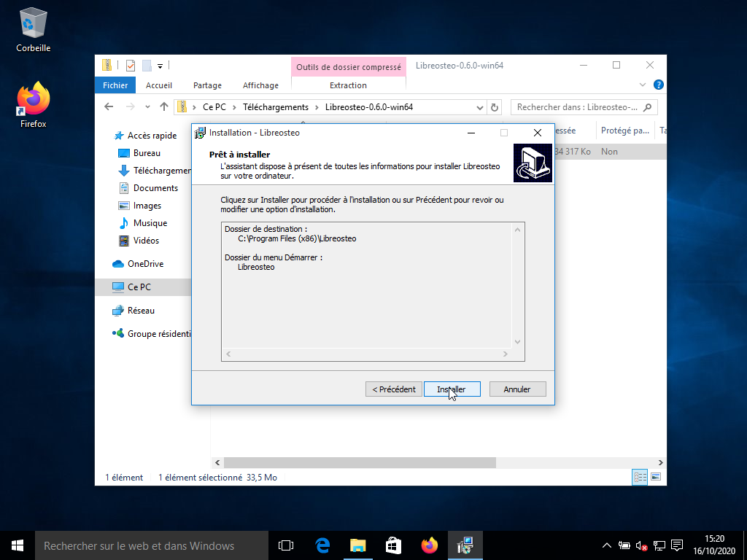Go up one folder level in Explorer
The image size is (747, 560).
(x=164, y=107)
